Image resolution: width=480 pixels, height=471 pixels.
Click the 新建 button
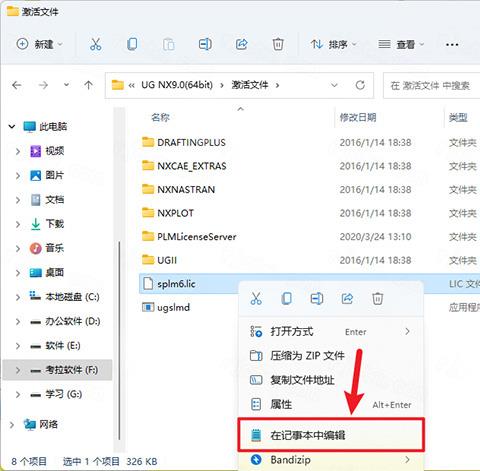40,44
